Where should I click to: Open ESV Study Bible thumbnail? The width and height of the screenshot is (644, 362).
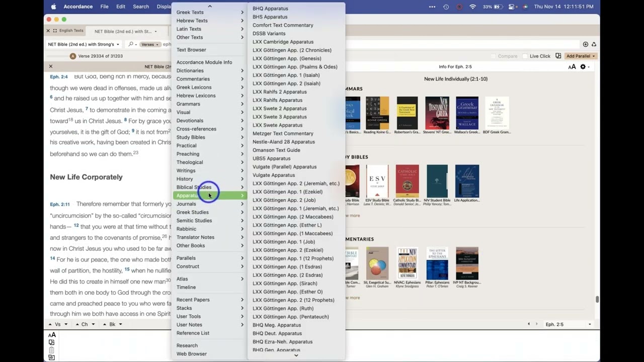pos(377,181)
